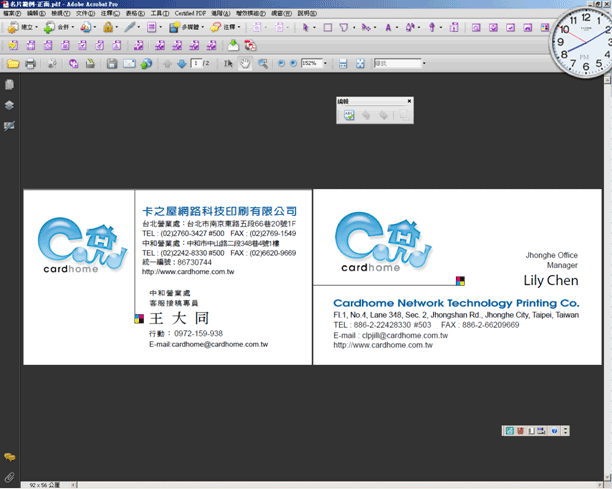The width and height of the screenshot is (612, 489).
Task: Open the Layers panel in sidebar
Action: click(10, 105)
